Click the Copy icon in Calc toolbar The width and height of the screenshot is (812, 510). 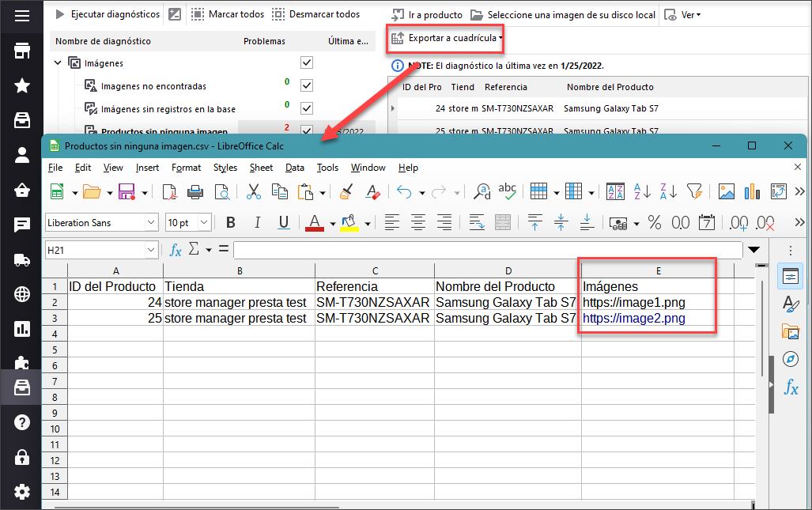tap(280, 191)
